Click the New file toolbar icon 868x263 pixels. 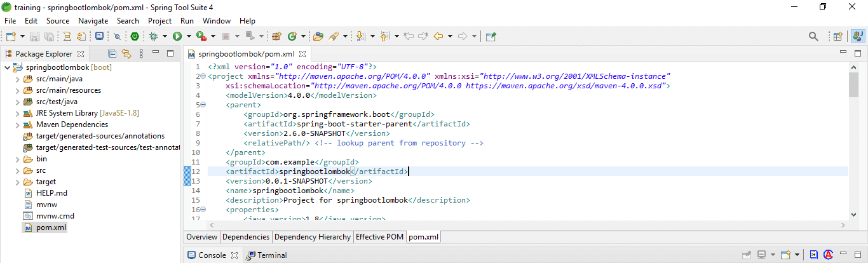[x=11, y=37]
